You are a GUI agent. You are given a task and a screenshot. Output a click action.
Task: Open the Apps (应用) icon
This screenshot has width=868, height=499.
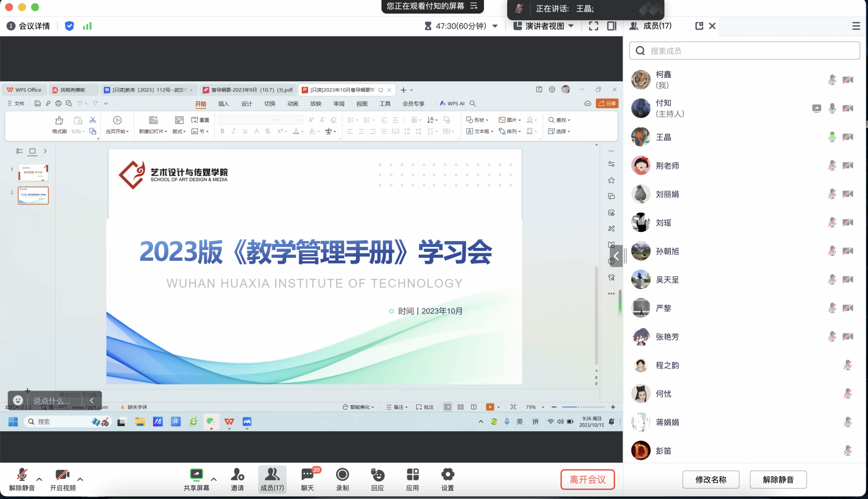(x=412, y=475)
